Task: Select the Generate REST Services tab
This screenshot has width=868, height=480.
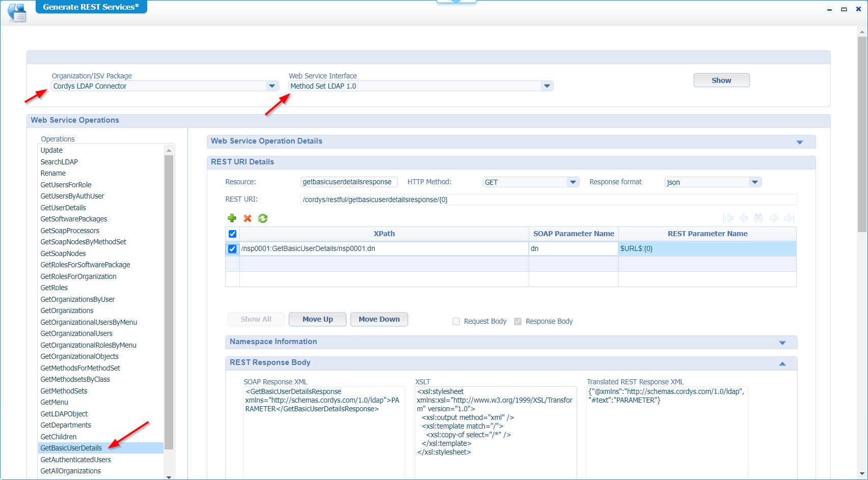Action: click(91, 7)
